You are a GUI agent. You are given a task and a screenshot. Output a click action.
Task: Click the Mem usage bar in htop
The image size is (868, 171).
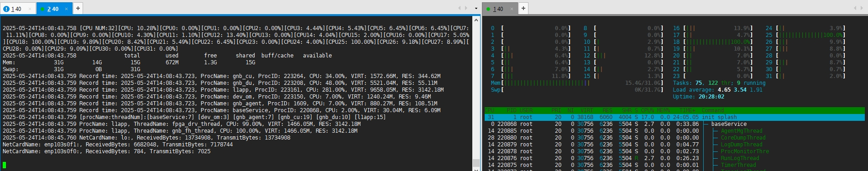(x=577, y=83)
